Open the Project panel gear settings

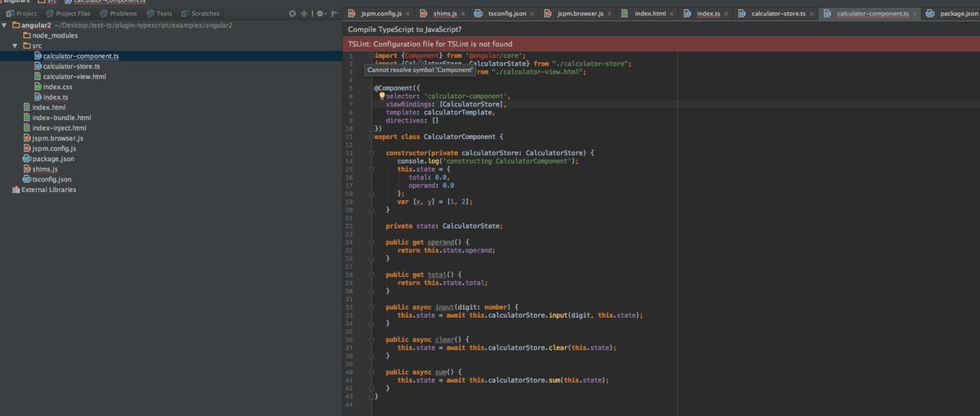(x=319, y=14)
